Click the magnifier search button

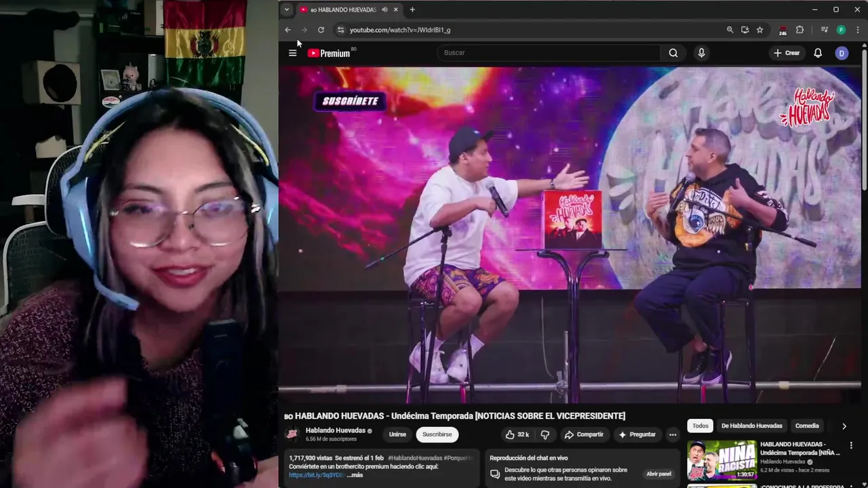point(673,53)
